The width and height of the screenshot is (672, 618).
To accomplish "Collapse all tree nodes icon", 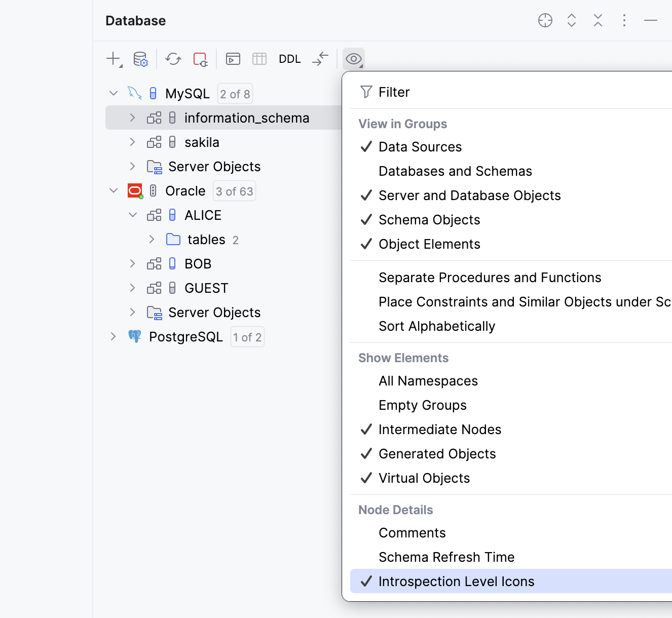I will click(598, 20).
